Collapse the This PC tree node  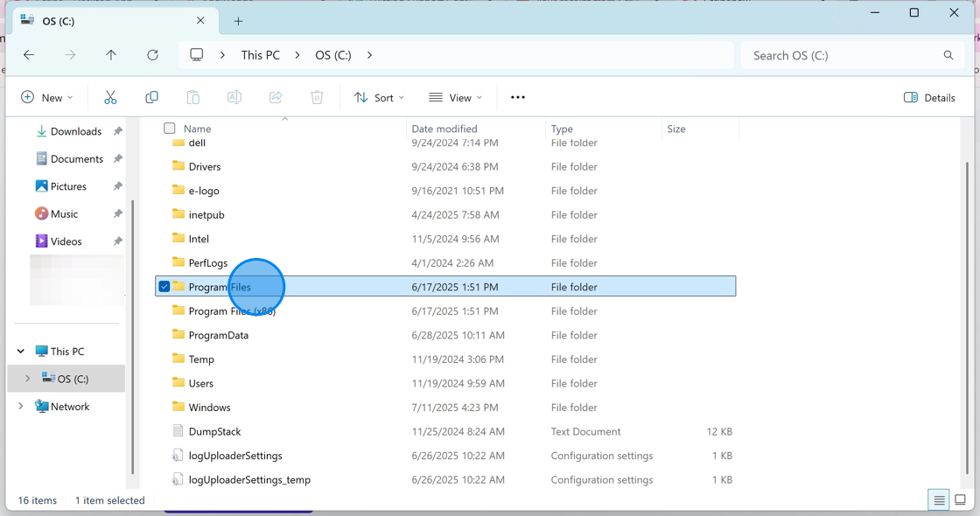[21, 351]
